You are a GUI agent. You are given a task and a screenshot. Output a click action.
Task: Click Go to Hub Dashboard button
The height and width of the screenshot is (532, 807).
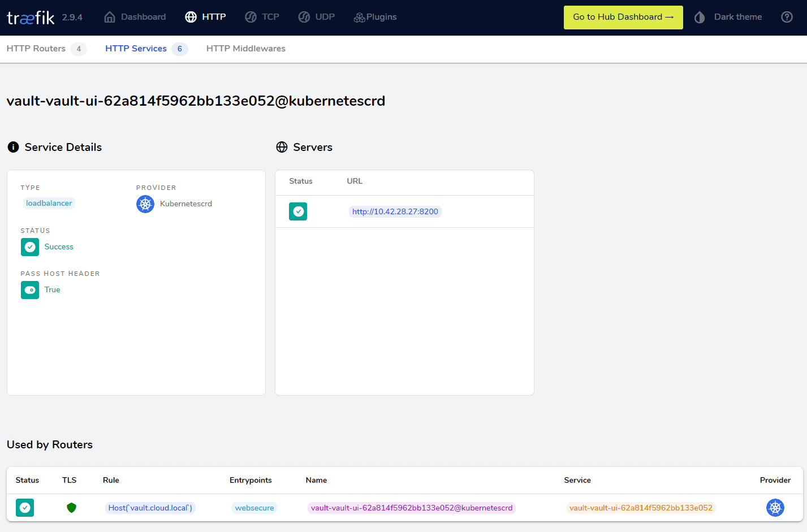(x=623, y=18)
